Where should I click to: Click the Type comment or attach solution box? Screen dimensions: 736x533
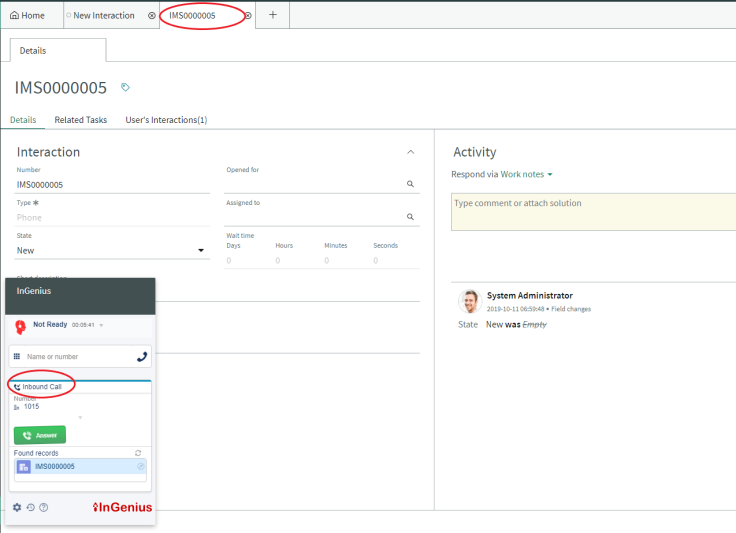click(x=593, y=212)
